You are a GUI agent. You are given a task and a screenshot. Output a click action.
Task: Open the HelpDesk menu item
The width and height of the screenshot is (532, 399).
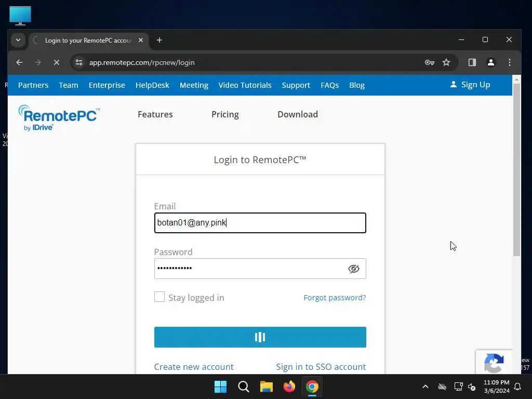(x=152, y=85)
